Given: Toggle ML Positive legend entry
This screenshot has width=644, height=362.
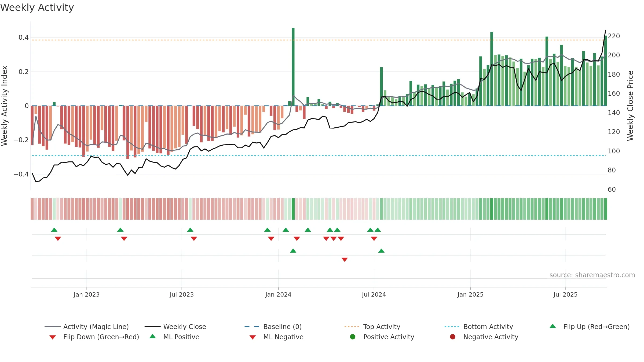Looking at the screenshot, I should click(x=174, y=337).
